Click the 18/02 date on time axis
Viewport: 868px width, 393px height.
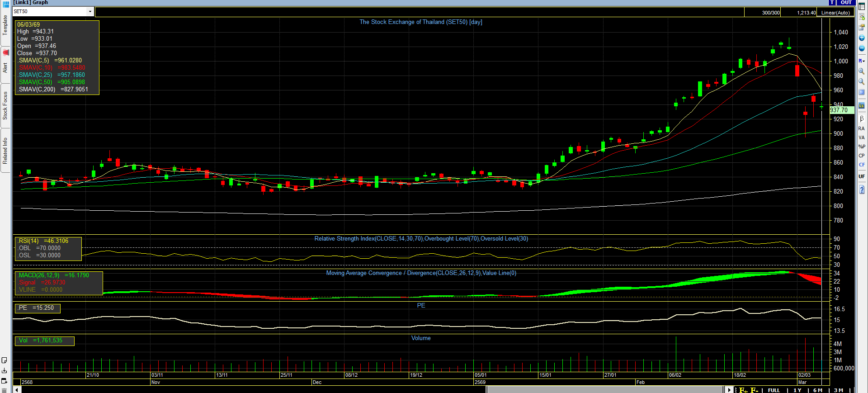[740, 375]
